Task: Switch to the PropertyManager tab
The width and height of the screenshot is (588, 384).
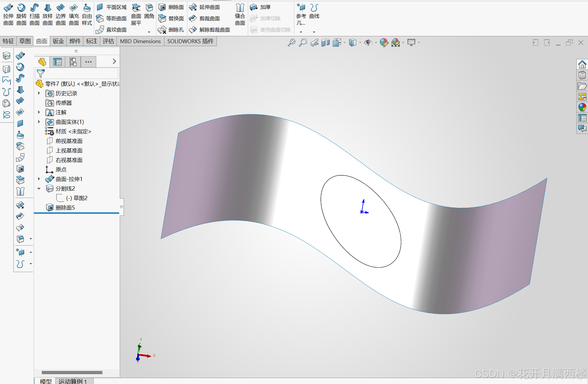Action: (57, 62)
